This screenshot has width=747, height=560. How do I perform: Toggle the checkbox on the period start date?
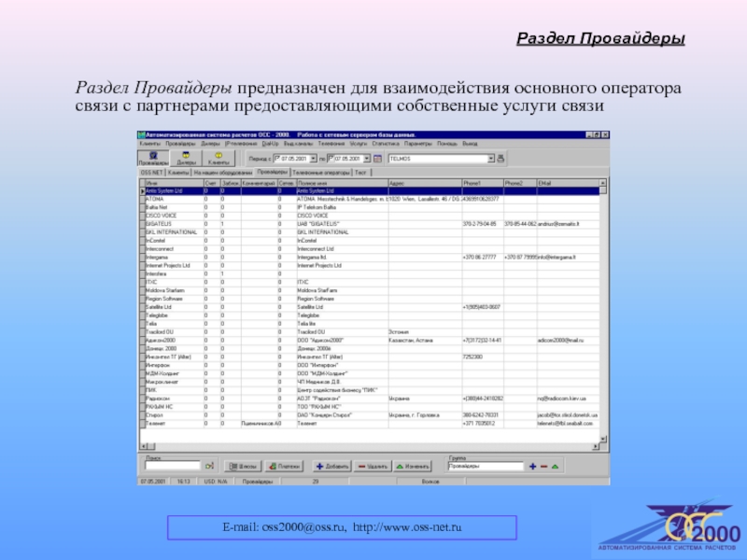coord(276,160)
